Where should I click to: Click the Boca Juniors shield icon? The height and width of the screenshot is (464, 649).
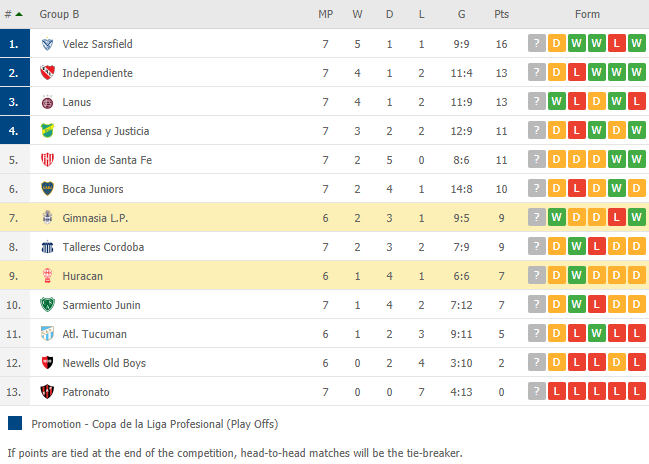click(48, 189)
